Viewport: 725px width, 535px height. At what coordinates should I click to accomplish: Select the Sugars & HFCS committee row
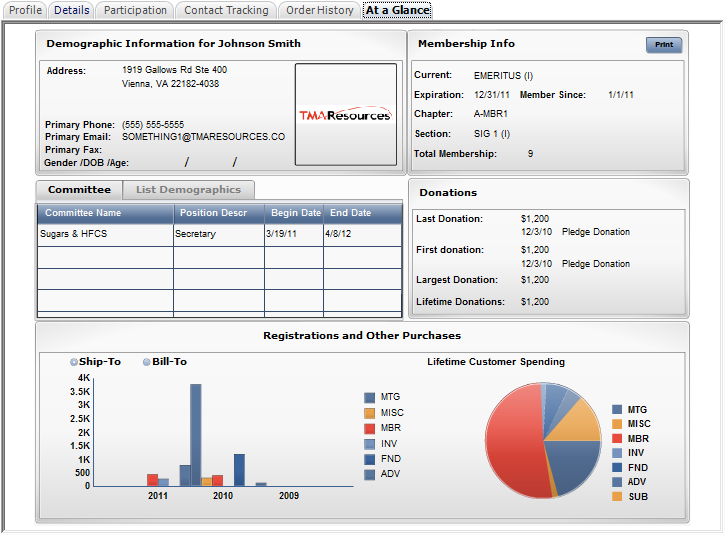(105, 234)
